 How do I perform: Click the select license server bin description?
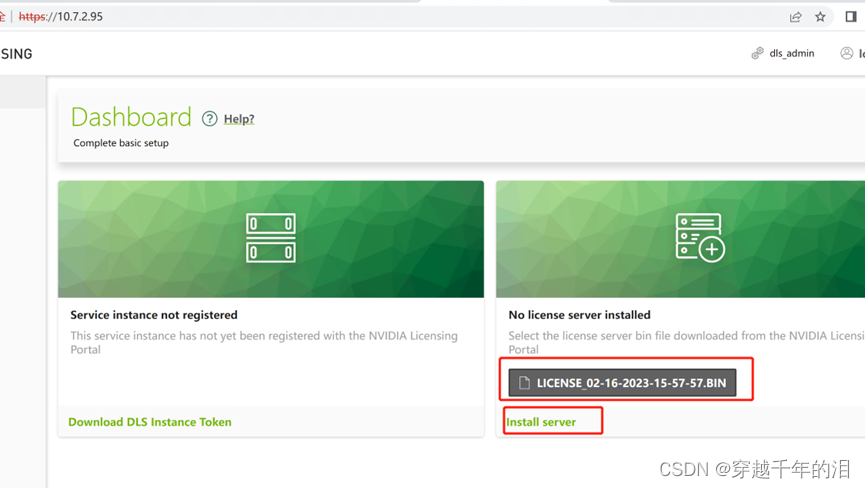pyautogui.click(x=686, y=342)
